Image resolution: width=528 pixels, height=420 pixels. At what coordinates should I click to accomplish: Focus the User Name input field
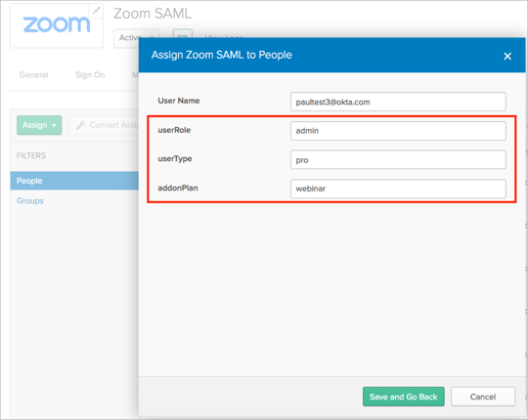(x=398, y=102)
